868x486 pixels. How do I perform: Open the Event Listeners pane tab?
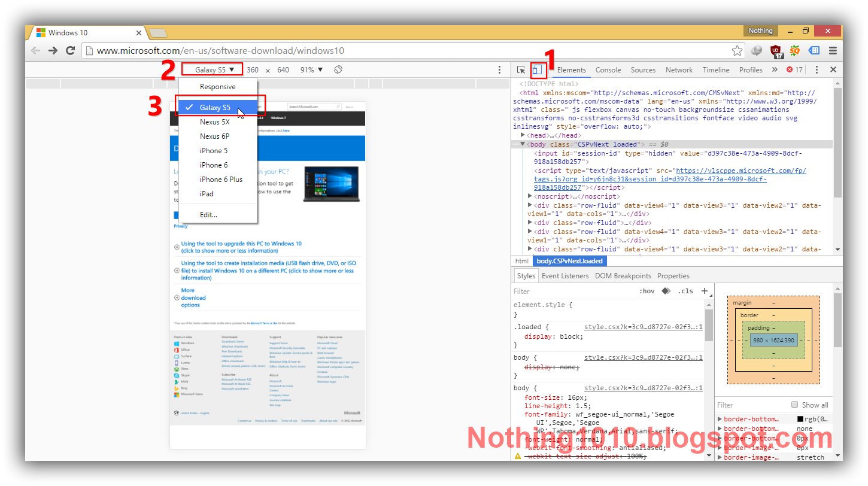tap(565, 276)
